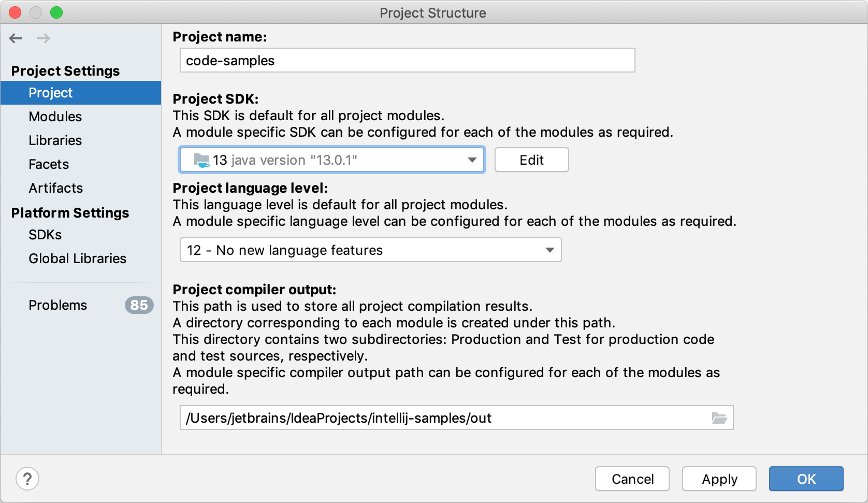Select the 13 java version combo box
Viewport: 868px width, 503px height.
pos(331,160)
